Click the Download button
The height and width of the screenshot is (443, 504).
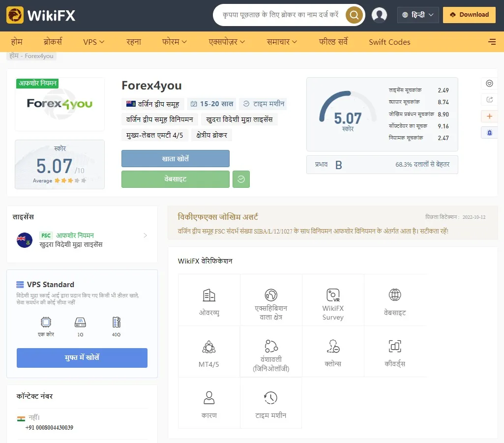tap(469, 15)
